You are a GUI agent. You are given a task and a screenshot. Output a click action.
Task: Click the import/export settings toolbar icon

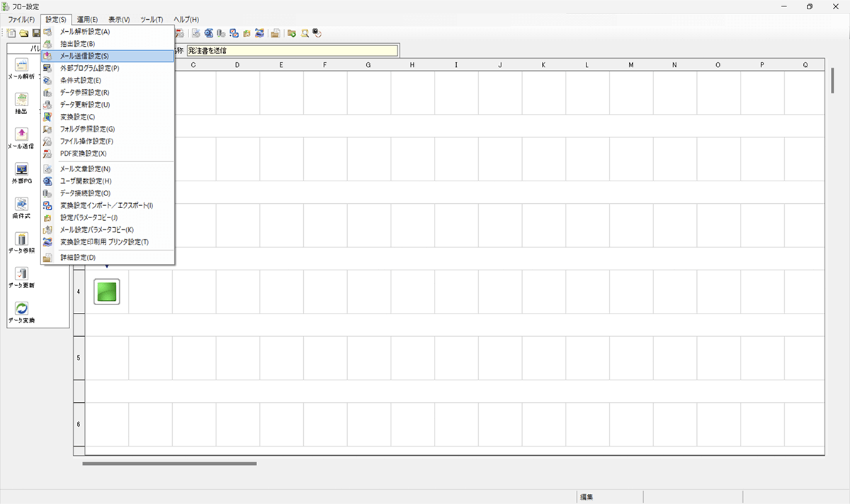coord(234,33)
